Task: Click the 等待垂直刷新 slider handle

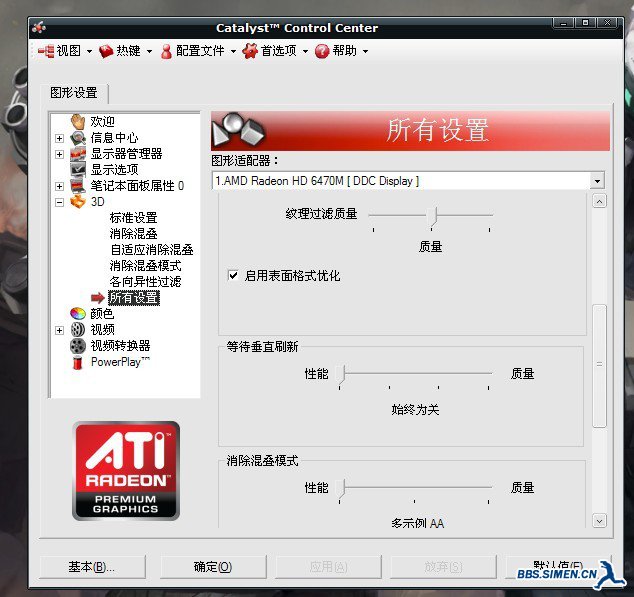Action: click(342, 375)
